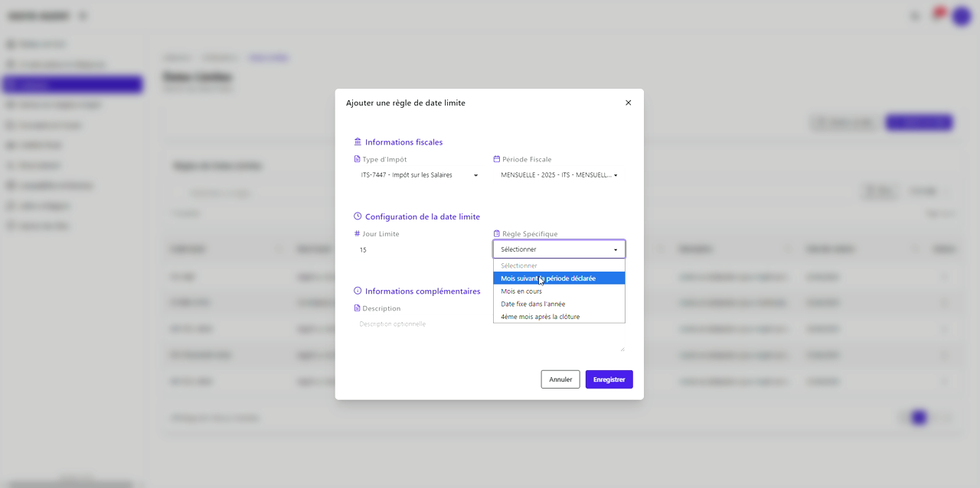Click the file icon next to Description label
Image resolution: width=980 pixels, height=488 pixels.
(x=357, y=308)
